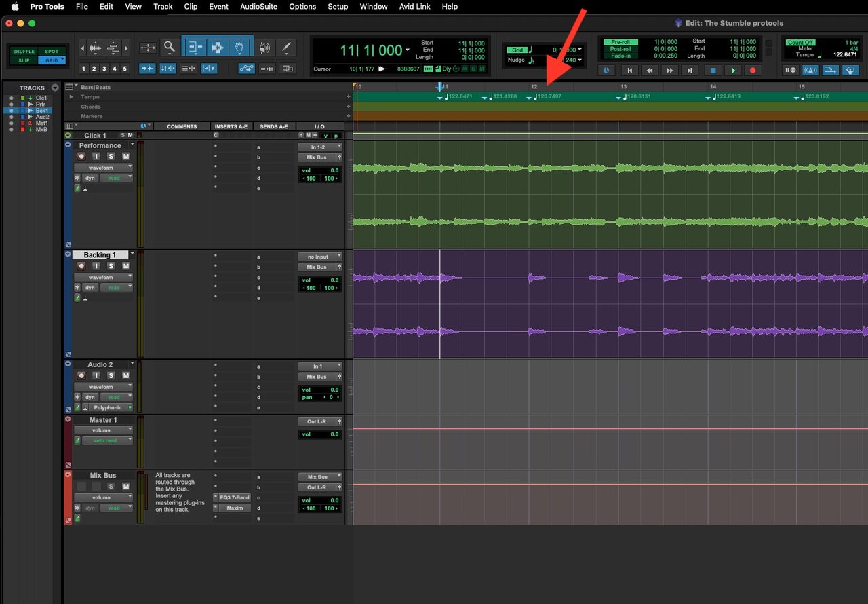The height and width of the screenshot is (604, 868).
Task: Open Nudge value dropdown
Action: (580, 60)
